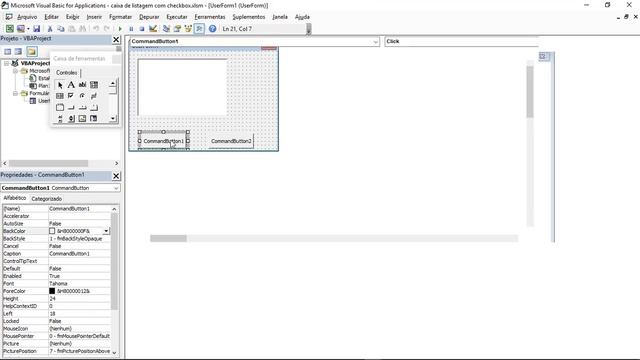Click the Paste icon in the toolbar

[72, 29]
